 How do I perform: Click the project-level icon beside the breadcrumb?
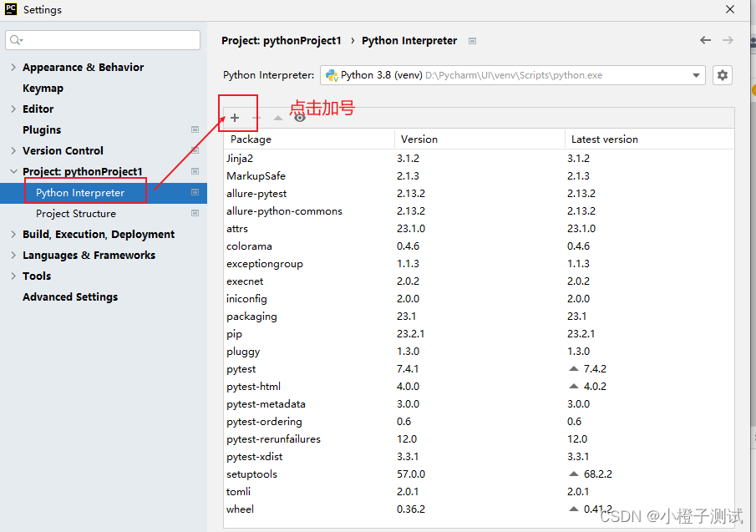473,41
